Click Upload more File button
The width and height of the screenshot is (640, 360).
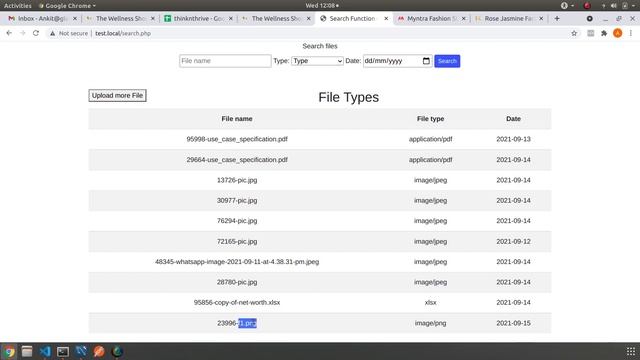point(117,96)
